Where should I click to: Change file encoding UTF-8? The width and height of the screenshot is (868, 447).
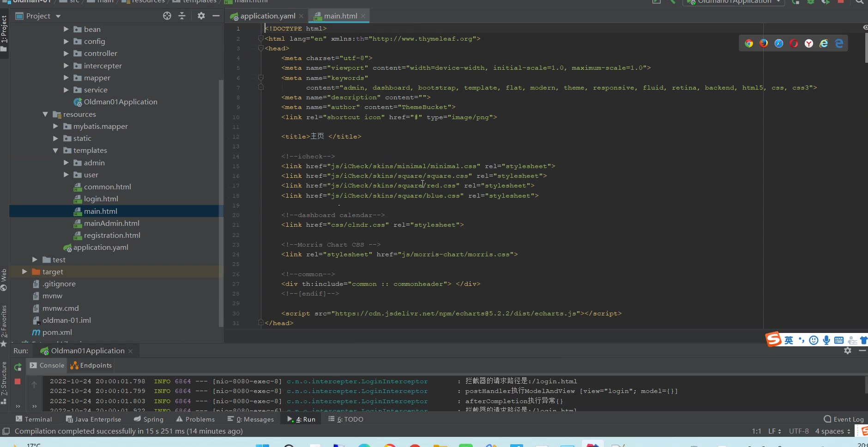(799, 431)
